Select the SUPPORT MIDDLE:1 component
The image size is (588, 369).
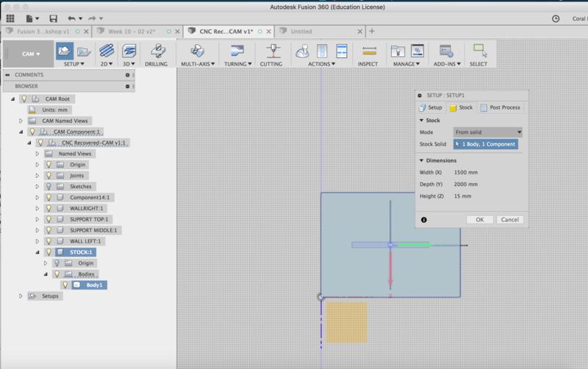[x=93, y=230]
